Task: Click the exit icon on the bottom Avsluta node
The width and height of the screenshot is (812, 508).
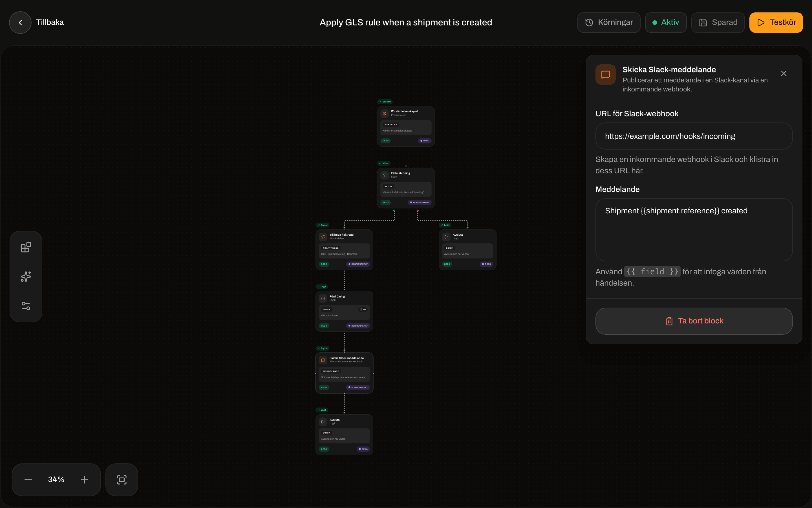Action: [323, 422]
